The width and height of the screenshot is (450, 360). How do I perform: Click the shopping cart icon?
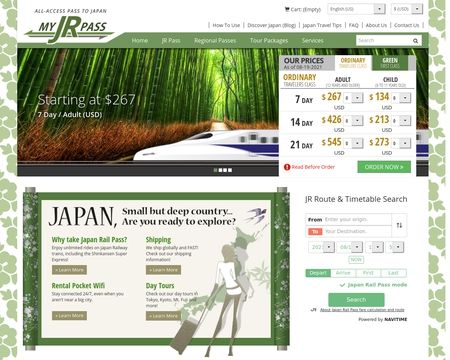tap(287, 9)
